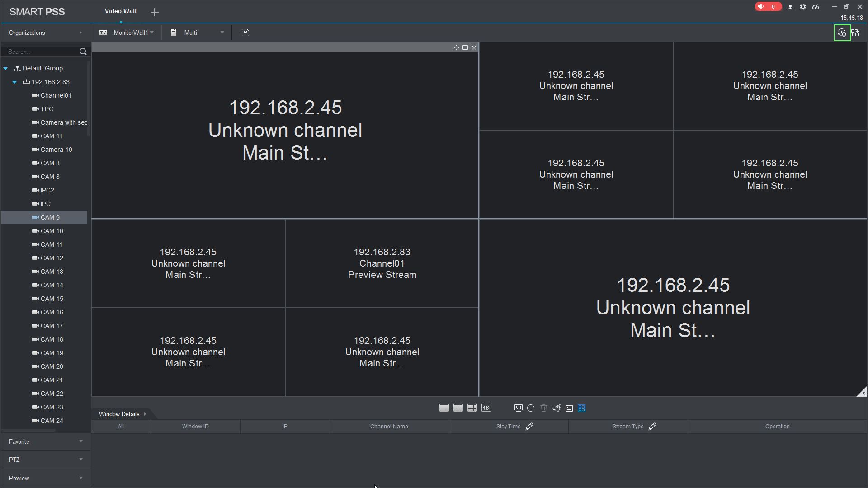This screenshot has height=488, width=868.
Task: Edit the Stay Time pencil icon
Action: point(529,427)
